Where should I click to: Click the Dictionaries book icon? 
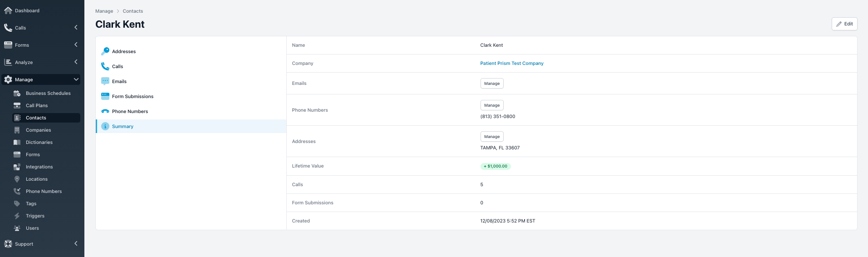coord(17,142)
